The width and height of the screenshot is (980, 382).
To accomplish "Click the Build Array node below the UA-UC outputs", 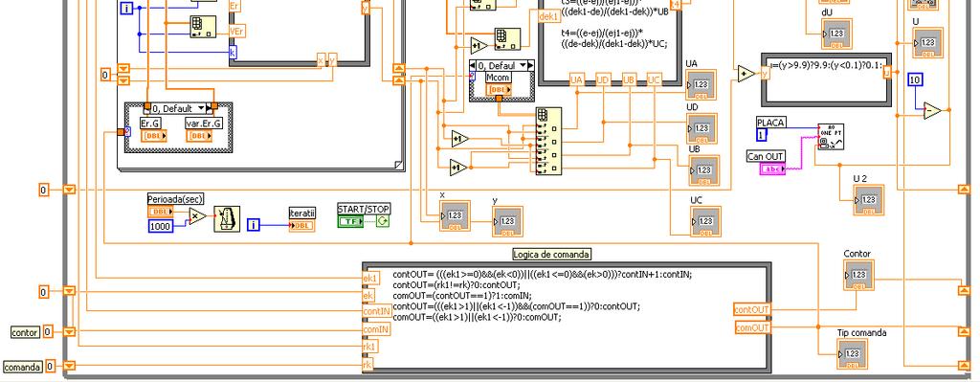I will coord(548,142).
